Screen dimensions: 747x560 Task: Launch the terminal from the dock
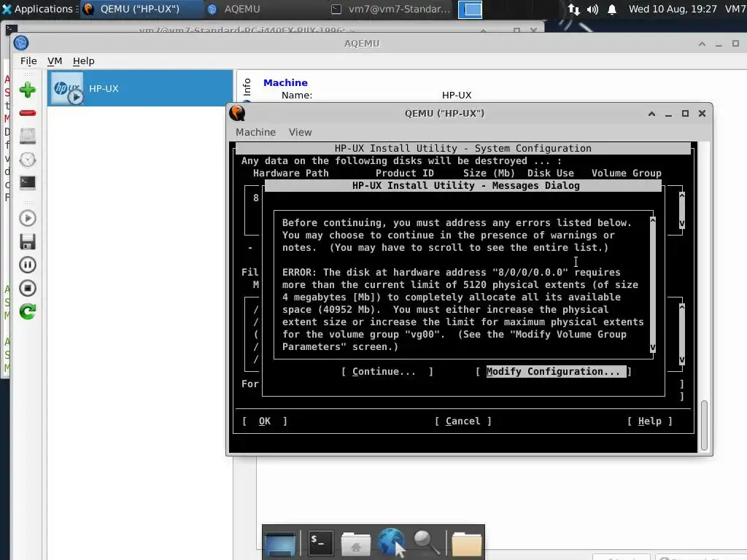point(320,542)
